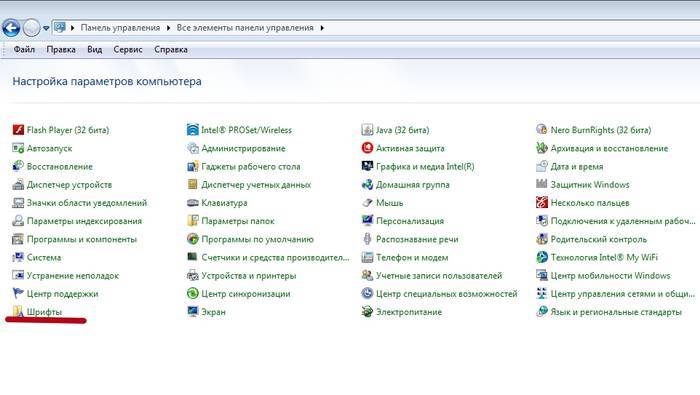Open Гаджеты рабочего стола link
This screenshot has height=395, width=700.
(250, 166)
